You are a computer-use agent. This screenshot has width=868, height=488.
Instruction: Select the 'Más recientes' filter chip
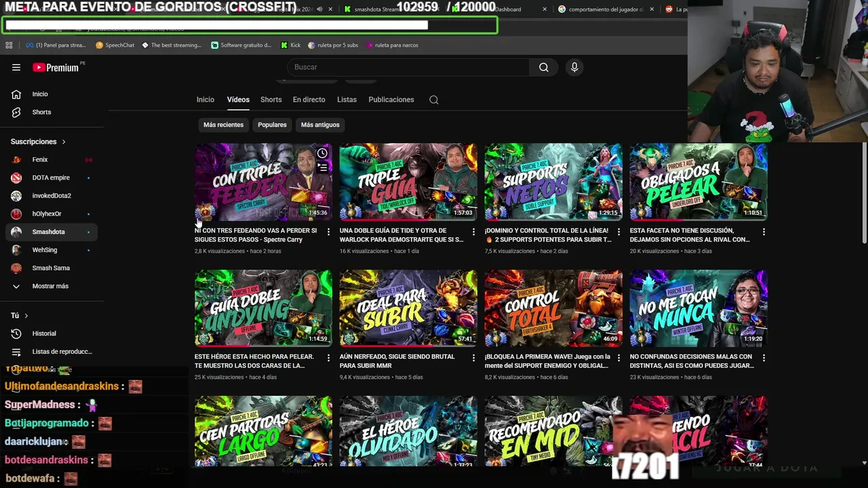point(223,125)
